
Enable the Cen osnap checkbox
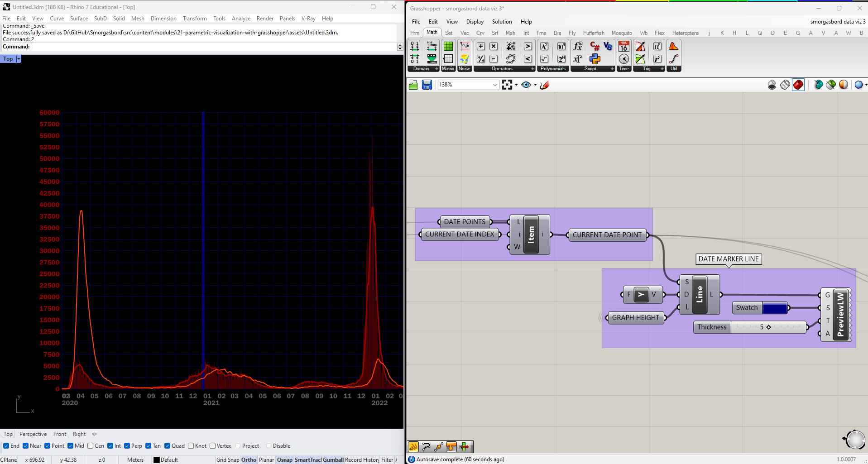[x=91, y=446]
